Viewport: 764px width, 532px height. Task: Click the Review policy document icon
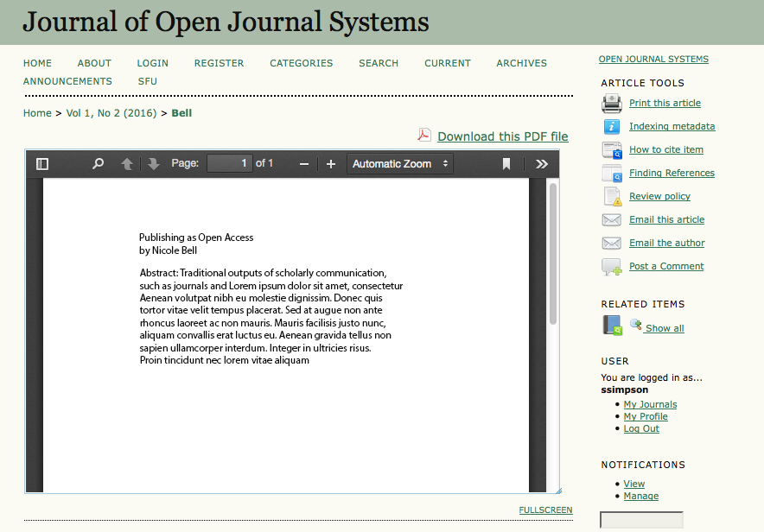[x=611, y=196]
